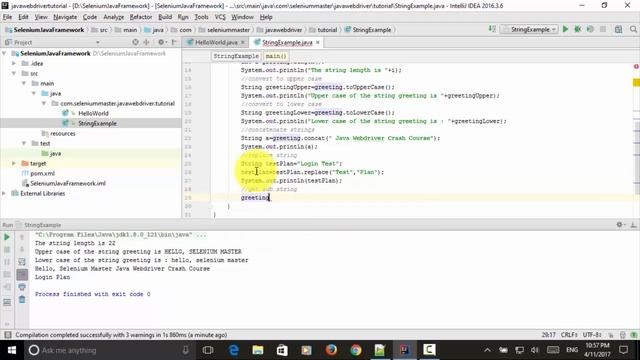
Task: Click Pause Output icon in Run panel
Action: (7, 262)
